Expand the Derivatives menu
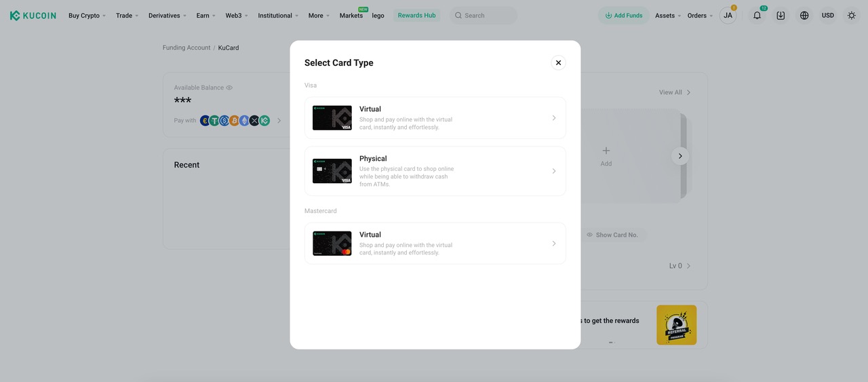This screenshot has width=868, height=382. (167, 16)
